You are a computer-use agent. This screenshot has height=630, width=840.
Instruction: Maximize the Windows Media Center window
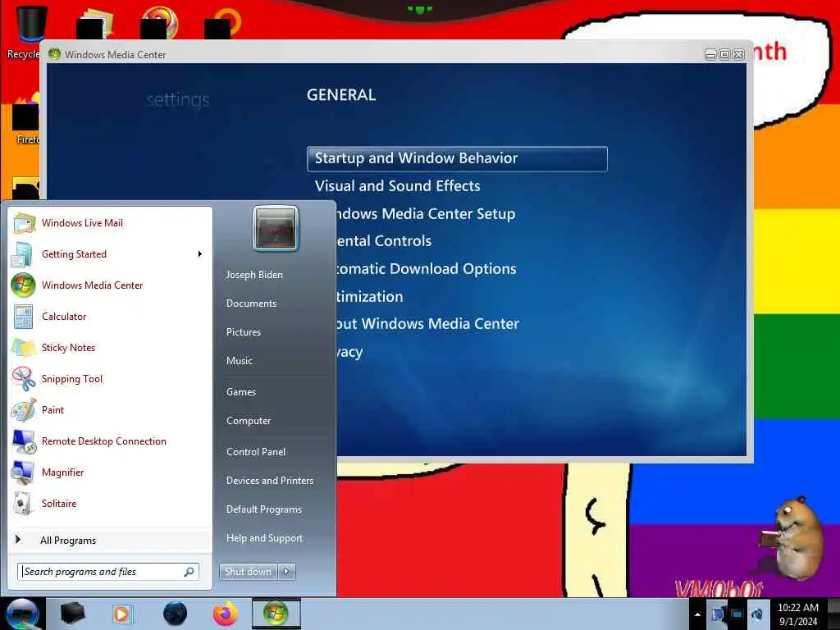coord(725,54)
